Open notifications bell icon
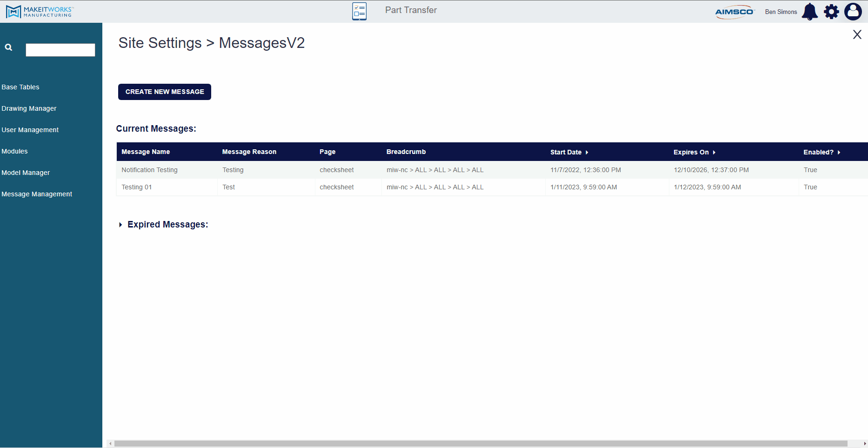This screenshot has height=448, width=868. [810, 12]
